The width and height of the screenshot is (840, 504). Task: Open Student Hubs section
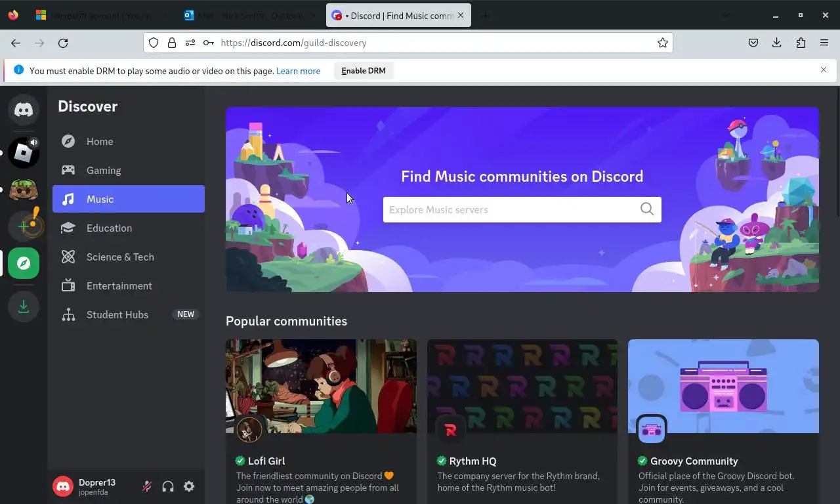[x=129, y=314]
